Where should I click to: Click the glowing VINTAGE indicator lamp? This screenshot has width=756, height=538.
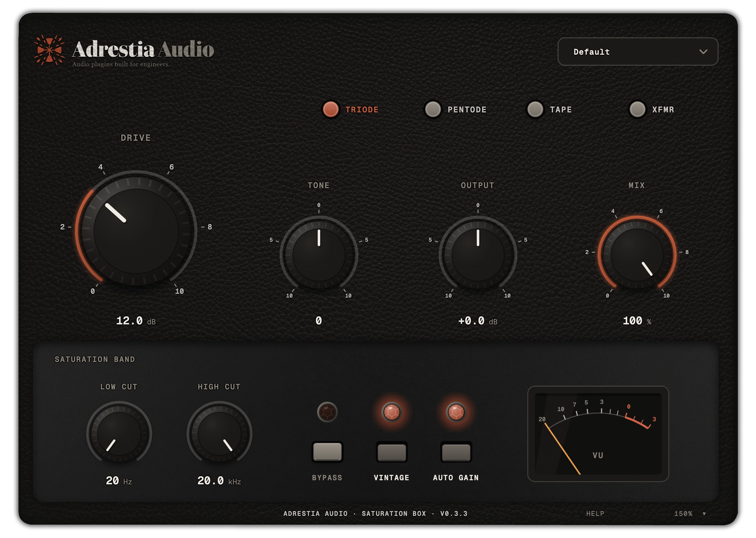pos(392,412)
